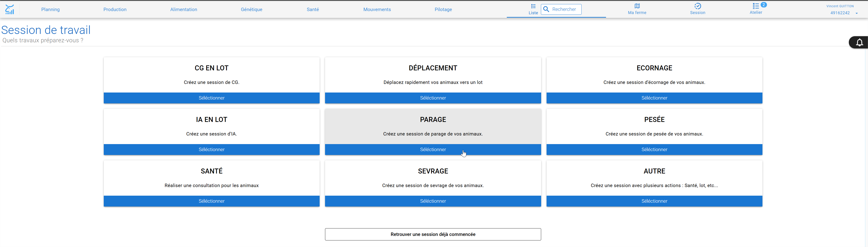868x247 pixels.
Task: Expand the user account dropdown arrow
Action: tap(856, 13)
